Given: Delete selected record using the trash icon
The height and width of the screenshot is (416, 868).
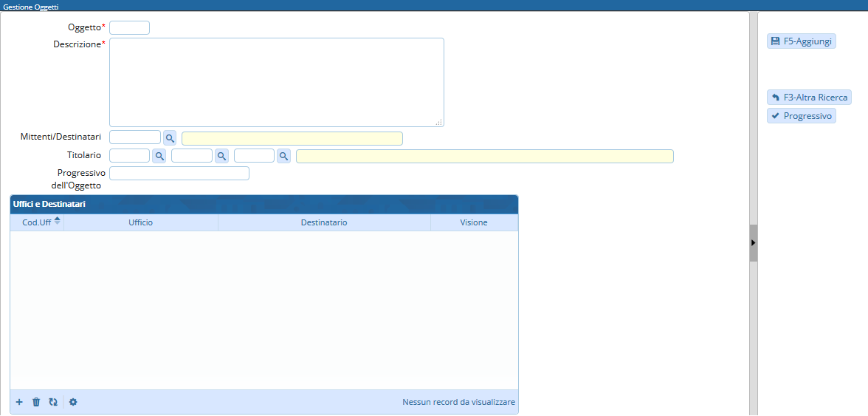Looking at the screenshot, I should tap(36, 402).
